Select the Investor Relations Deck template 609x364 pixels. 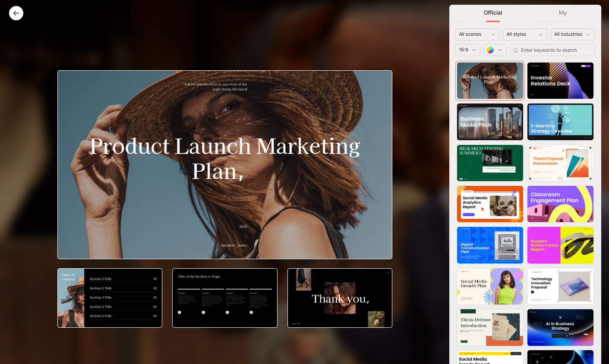click(x=560, y=81)
